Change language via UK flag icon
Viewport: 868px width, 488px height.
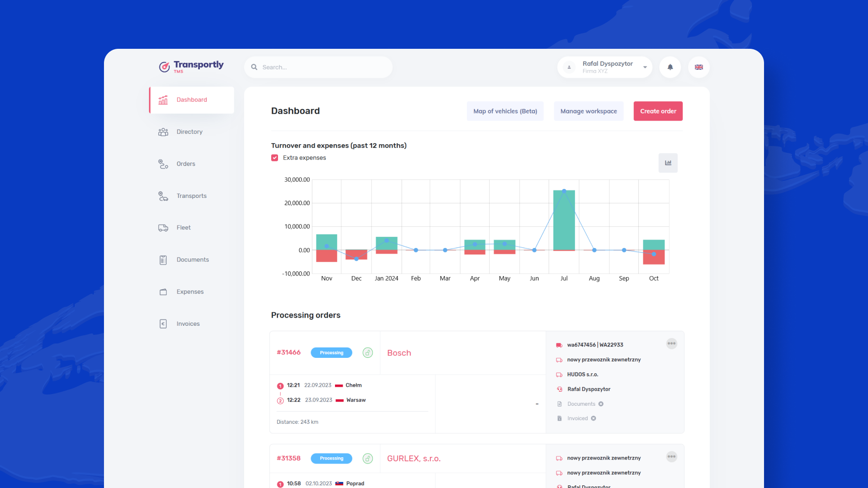click(699, 67)
